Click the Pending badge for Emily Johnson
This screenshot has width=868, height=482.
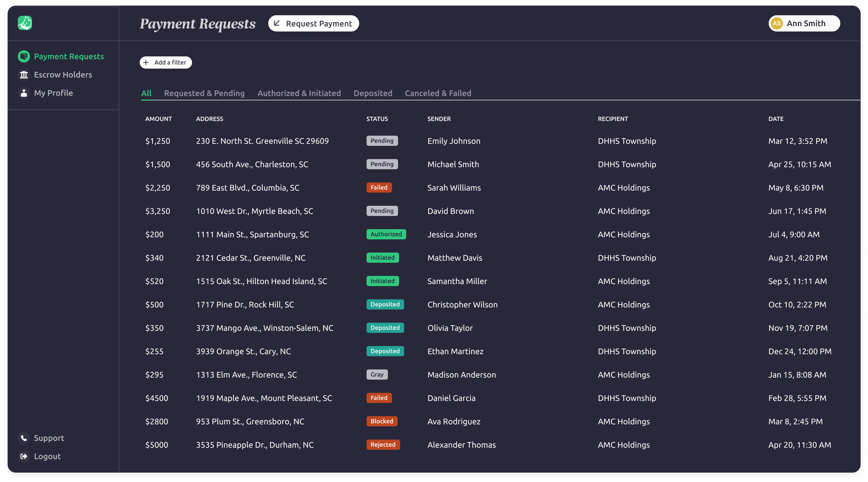tap(382, 141)
